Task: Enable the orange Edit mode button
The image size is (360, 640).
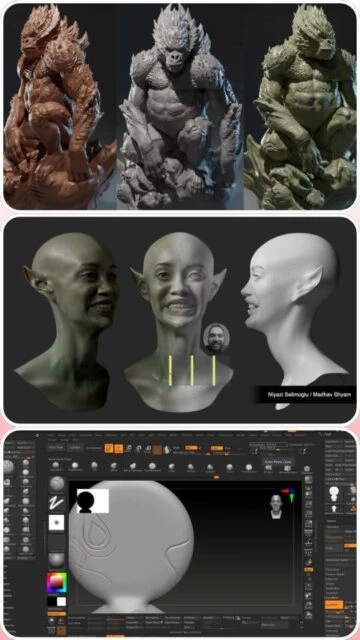Action: coord(109,449)
